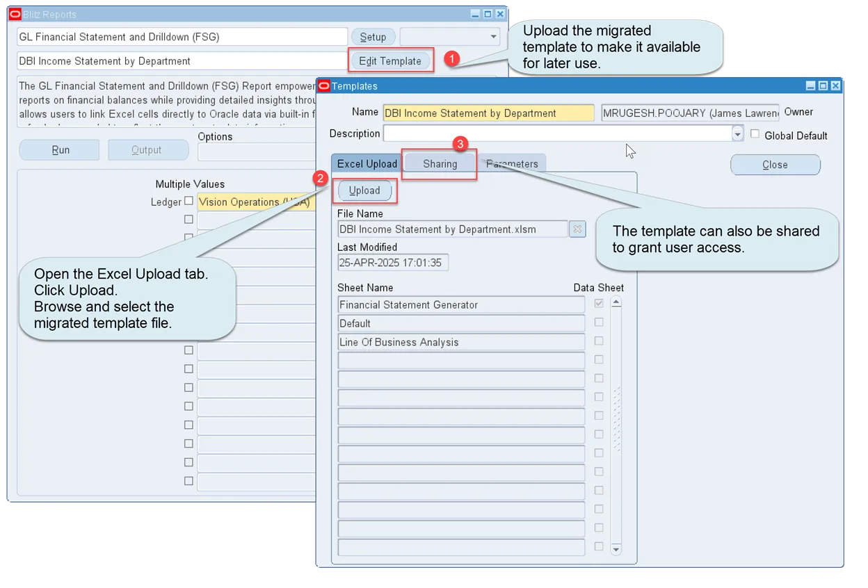Click the Oracle icon in Templates title bar
Viewport: 868px width, 588px height.
[x=323, y=86]
